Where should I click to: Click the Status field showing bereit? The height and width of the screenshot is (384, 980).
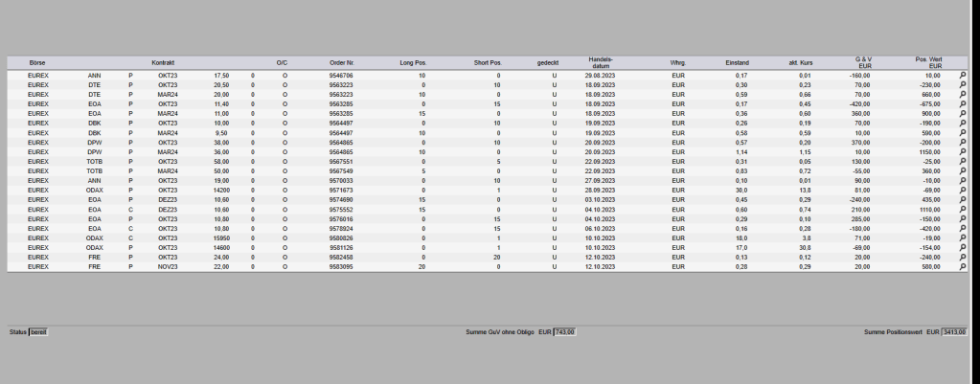[x=37, y=332]
